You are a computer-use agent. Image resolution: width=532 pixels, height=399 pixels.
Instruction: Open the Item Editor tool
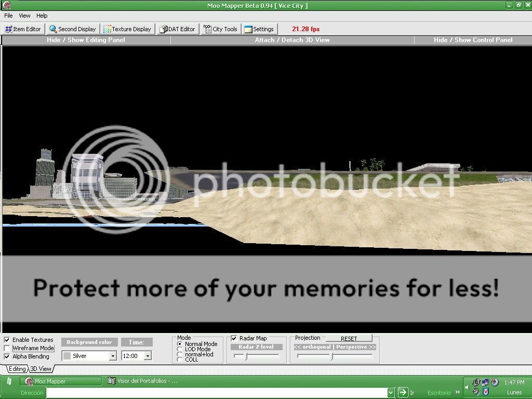tap(23, 29)
